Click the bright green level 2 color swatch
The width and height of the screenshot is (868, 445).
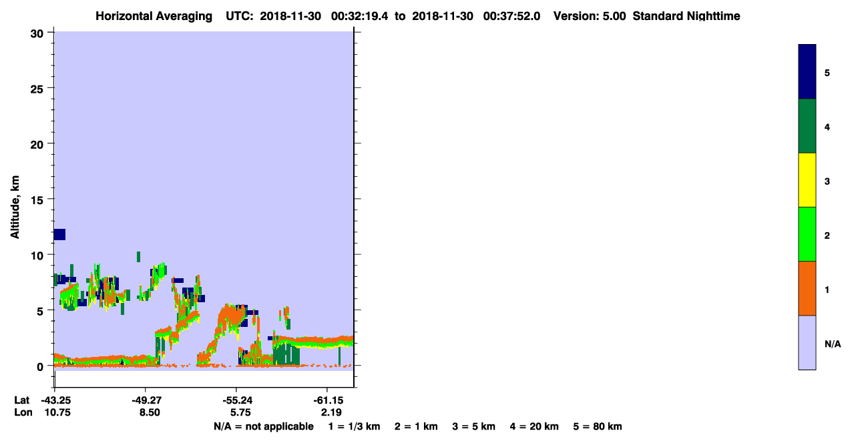pyautogui.click(x=807, y=234)
